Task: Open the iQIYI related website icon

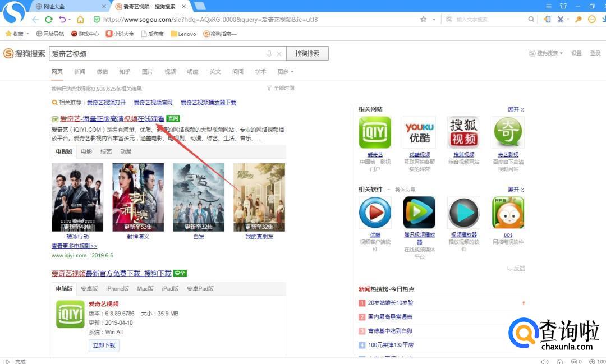Action: coord(375,132)
